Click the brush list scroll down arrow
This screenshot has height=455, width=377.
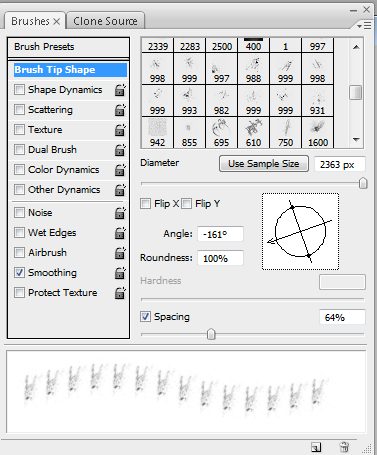click(x=356, y=140)
